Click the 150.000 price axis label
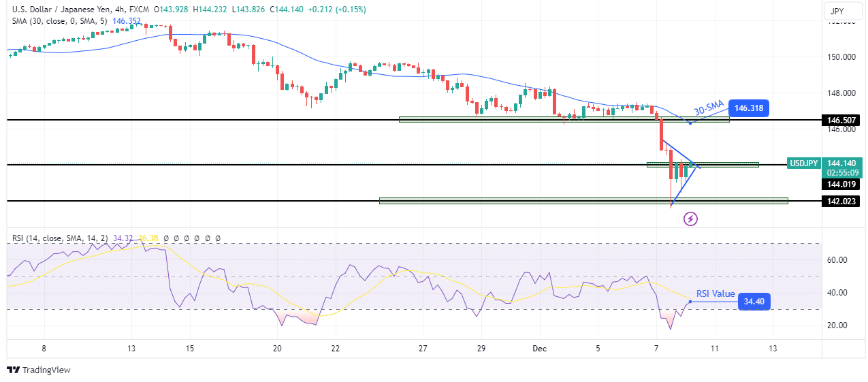Image resolution: width=868 pixels, height=382 pixels. click(841, 57)
